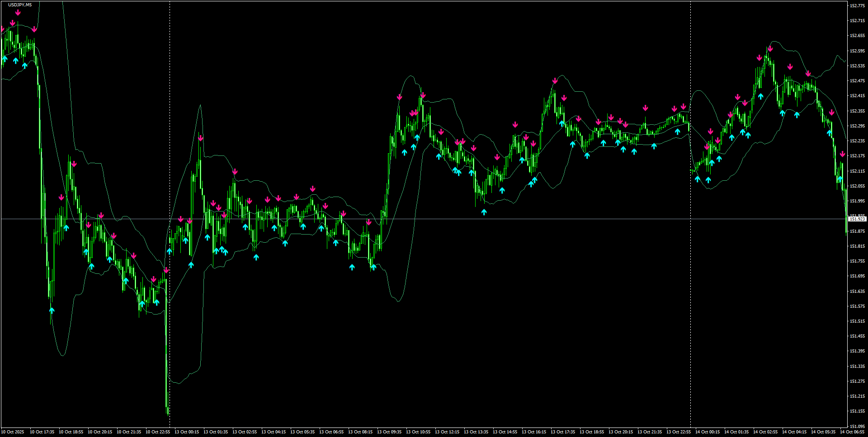Select the current price box showing 151.923

point(857,219)
